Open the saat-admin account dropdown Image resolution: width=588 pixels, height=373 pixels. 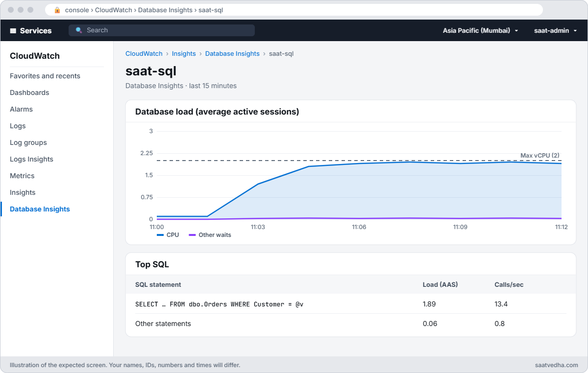tap(555, 30)
